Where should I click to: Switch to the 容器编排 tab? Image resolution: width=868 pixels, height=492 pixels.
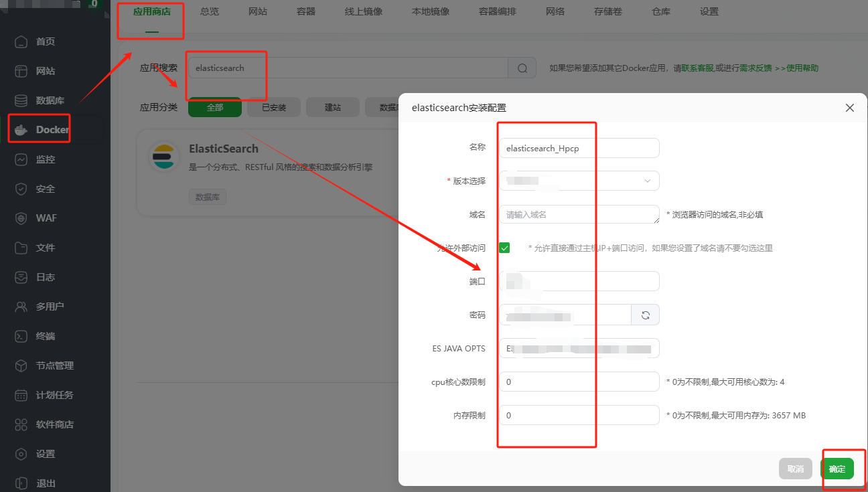[498, 11]
